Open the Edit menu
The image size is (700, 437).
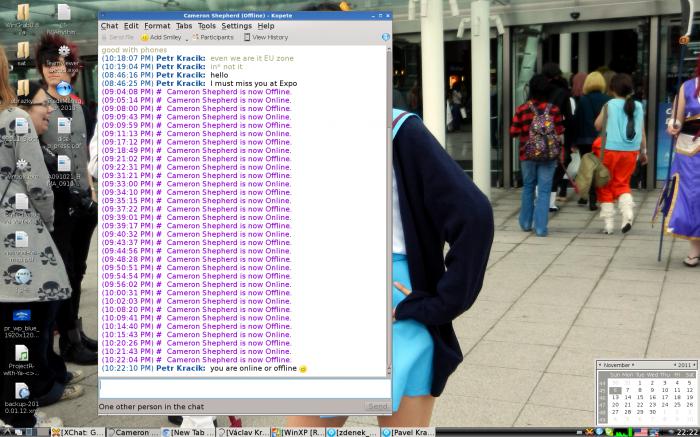pos(131,26)
